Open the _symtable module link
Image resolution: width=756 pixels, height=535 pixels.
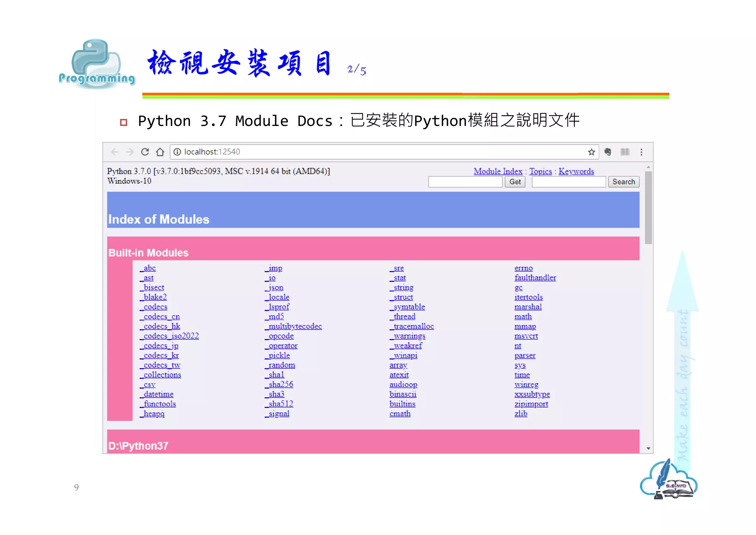pos(408,307)
